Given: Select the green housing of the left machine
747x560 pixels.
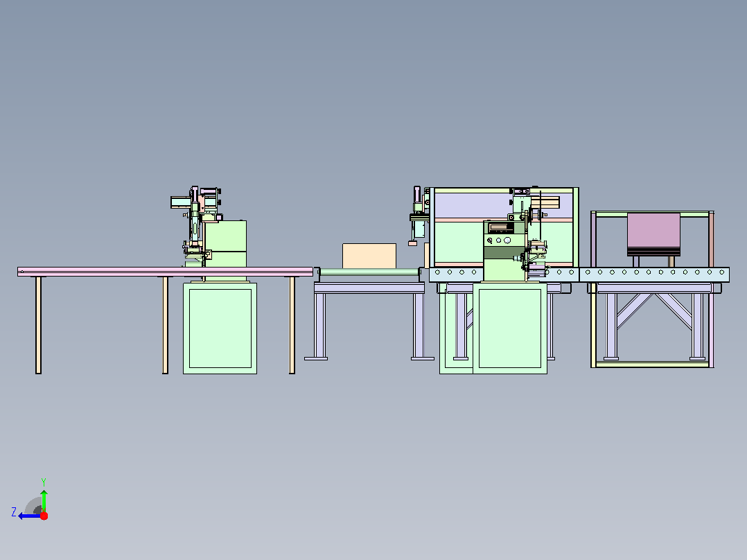Looking at the screenshot, I should 225,243.
